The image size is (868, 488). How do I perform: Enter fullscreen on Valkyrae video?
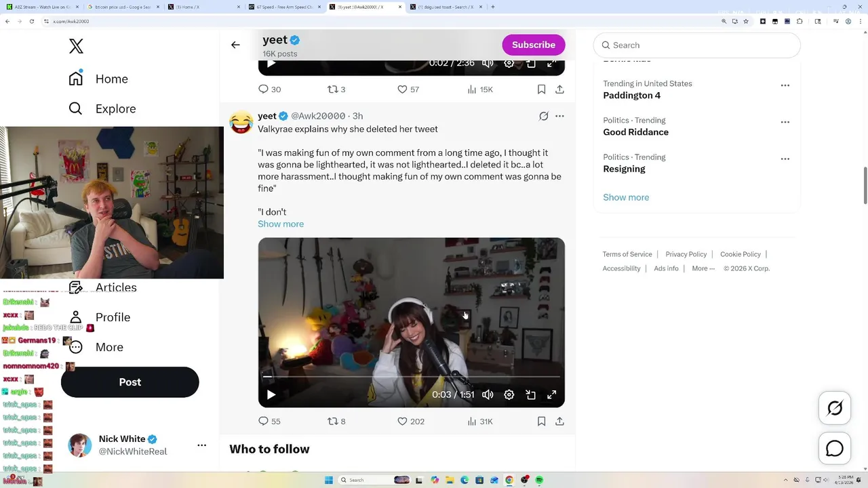click(552, 394)
